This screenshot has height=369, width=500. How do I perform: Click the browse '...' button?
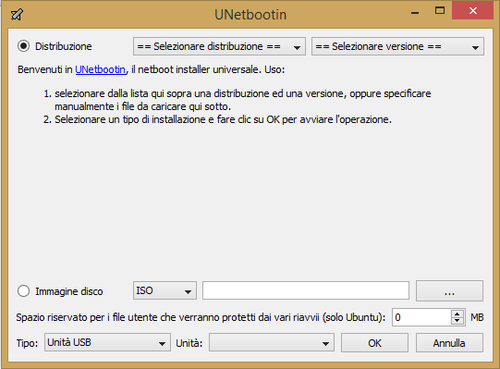pos(449,291)
